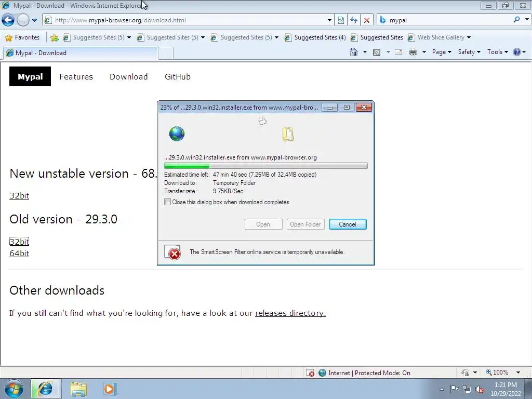Viewport: 532px width, 399px height.
Task: Open the Download page link
Action: pyautogui.click(x=129, y=77)
